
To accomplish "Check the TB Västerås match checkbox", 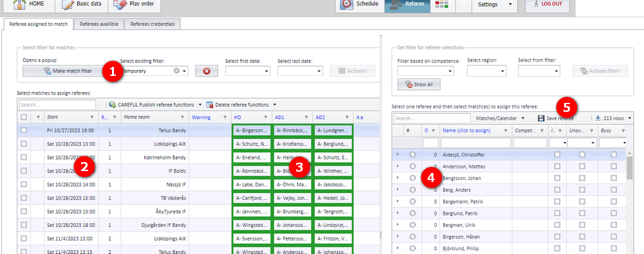I will coord(24,198).
